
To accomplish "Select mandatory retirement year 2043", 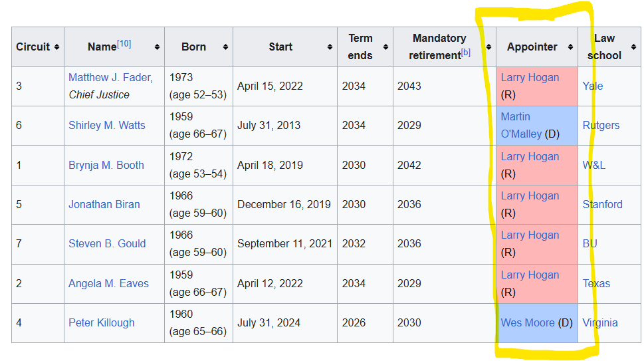I will 409,86.
